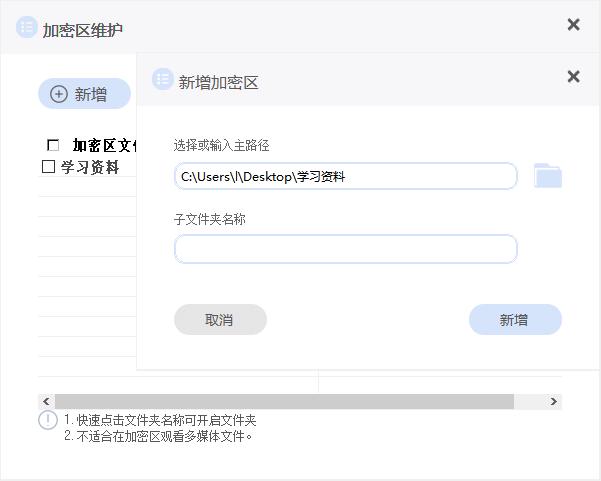Click the folder browse icon beside the path
This screenshot has width=601, height=481.
tap(548, 177)
